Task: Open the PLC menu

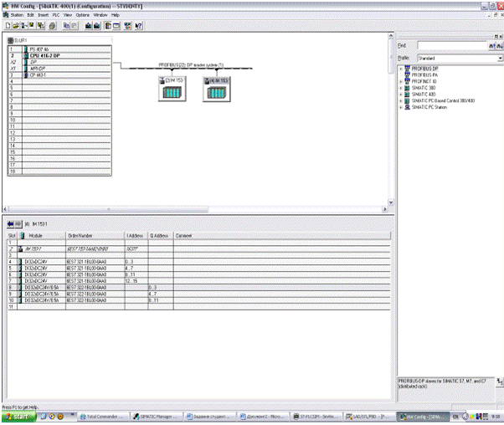Action: 57,15
